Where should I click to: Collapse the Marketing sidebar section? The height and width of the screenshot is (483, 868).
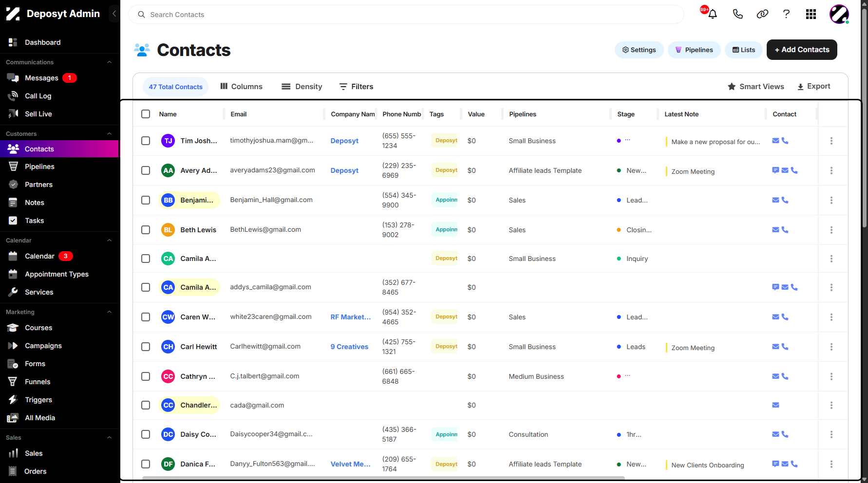109,312
